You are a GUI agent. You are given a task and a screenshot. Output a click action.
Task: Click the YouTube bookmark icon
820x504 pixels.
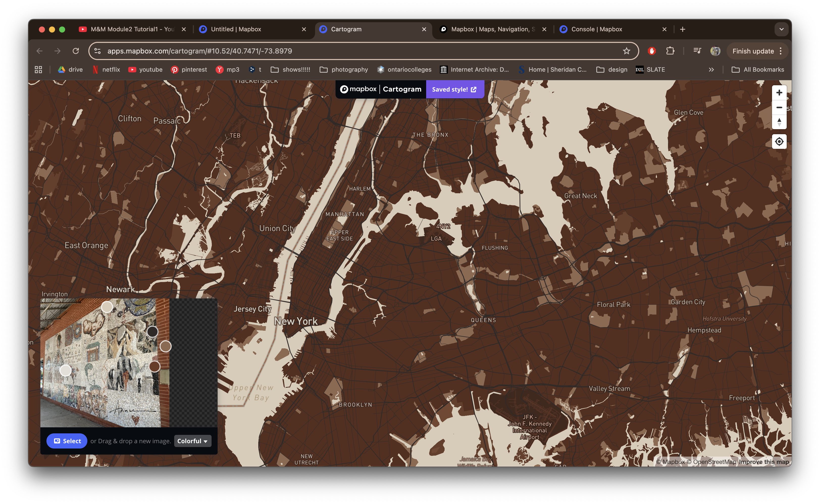tap(133, 69)
